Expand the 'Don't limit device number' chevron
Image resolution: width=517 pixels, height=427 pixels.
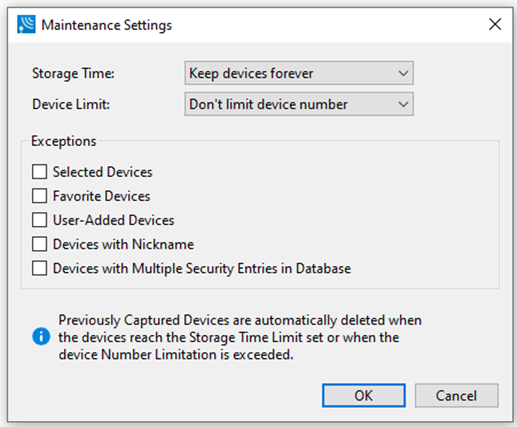(403, 104)
